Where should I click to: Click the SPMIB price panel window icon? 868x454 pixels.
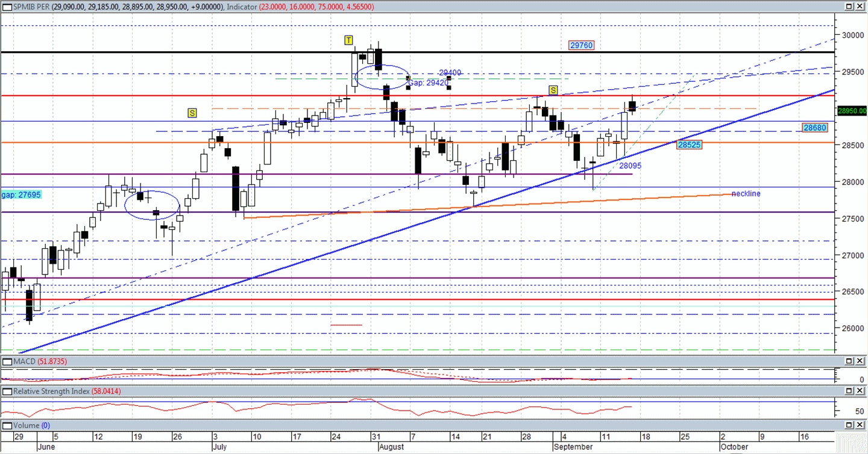click(7, 6)
